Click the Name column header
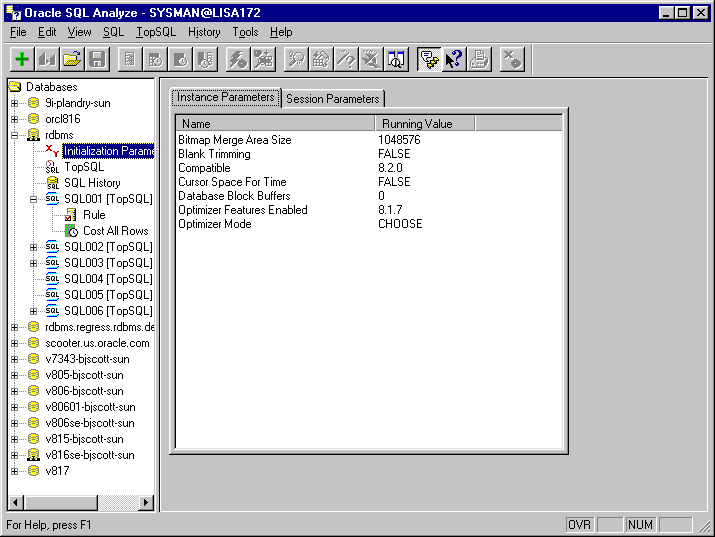Image resolution: width=715 pixels, height=537 pixels. tap(274, 124)
